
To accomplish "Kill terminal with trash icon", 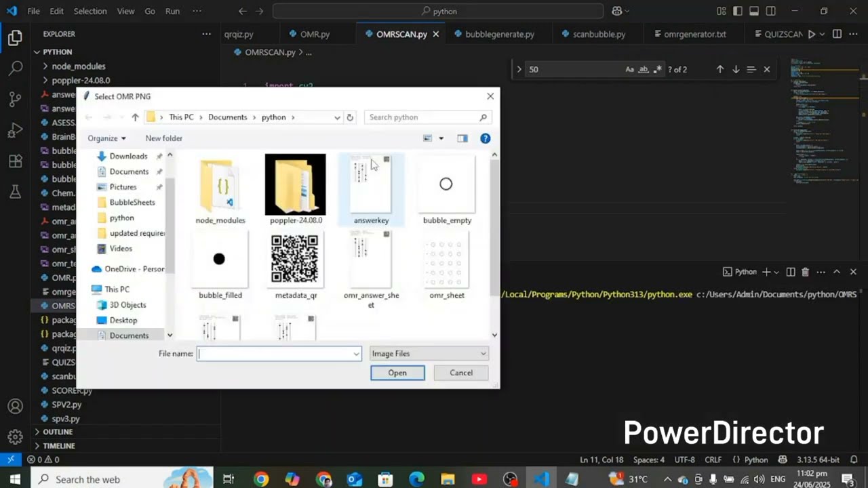I will [805, 272].
